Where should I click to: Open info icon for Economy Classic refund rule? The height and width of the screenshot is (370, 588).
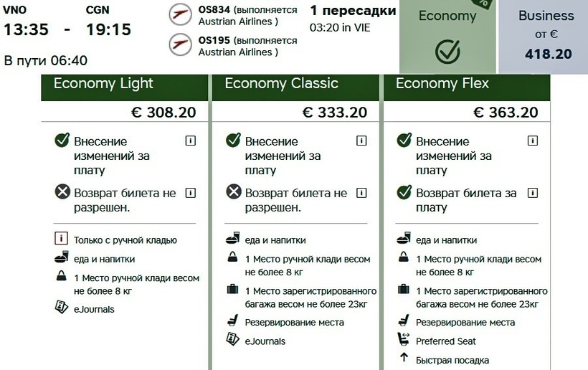coord(361,192)
